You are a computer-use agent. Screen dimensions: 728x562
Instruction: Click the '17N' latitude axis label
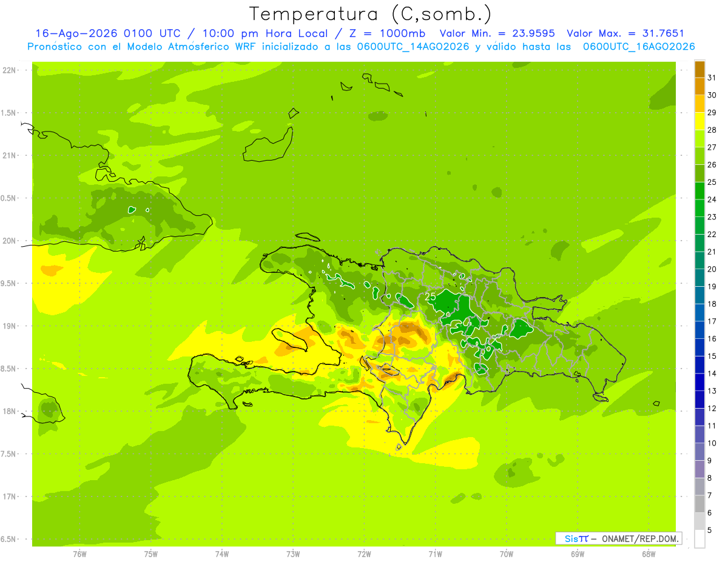[10, 497]
